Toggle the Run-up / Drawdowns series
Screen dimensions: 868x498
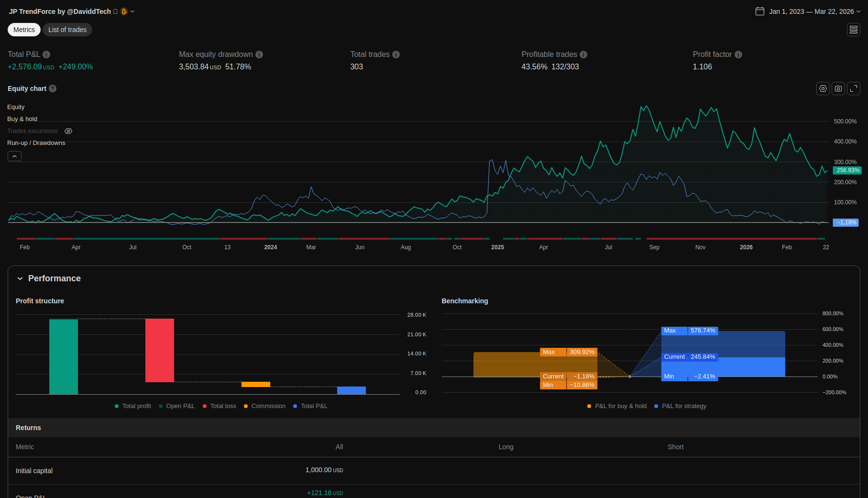pos(36,143)
